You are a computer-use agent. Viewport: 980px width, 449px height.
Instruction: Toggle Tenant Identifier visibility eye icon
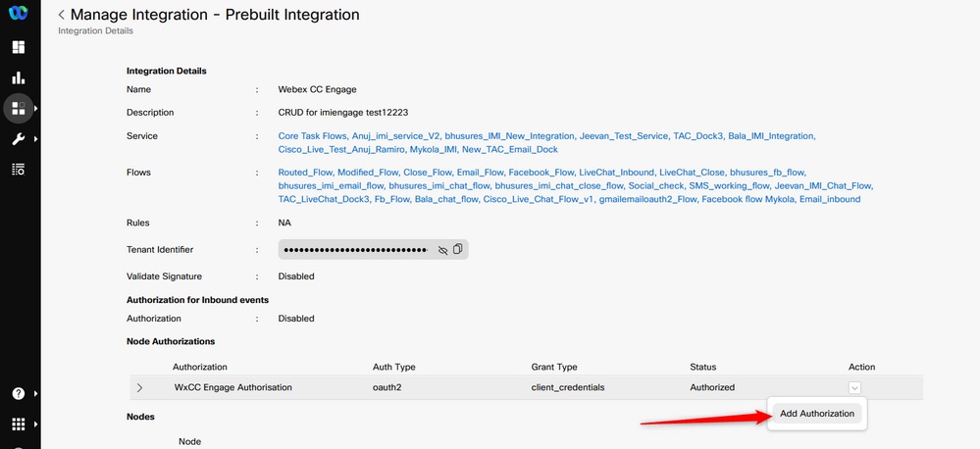point(443,250)
